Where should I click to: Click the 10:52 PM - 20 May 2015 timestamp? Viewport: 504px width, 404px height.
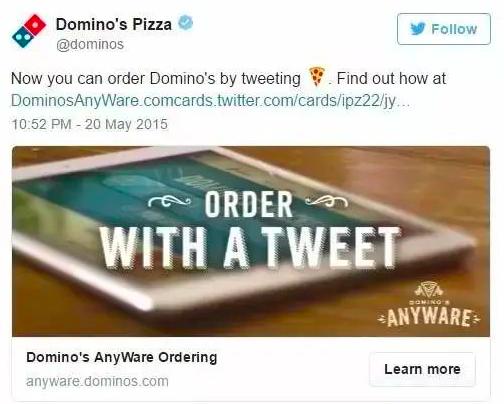coord(89,124)
